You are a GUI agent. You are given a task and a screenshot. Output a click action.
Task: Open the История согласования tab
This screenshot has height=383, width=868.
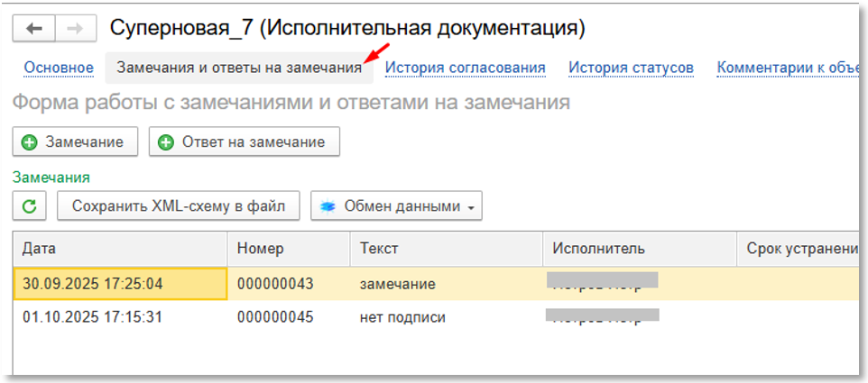(x=465, y=68)
